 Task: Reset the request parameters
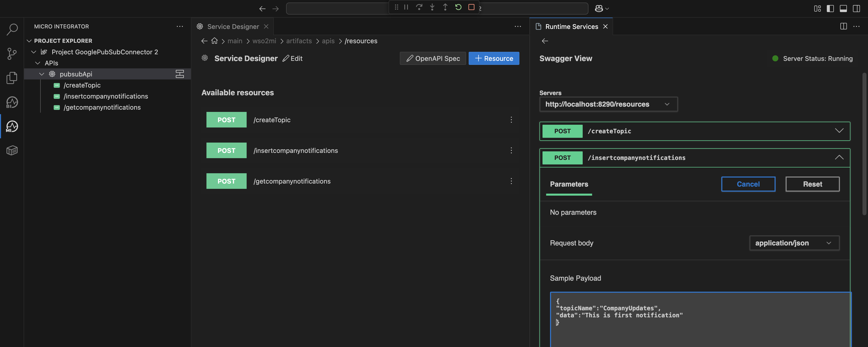812,184
